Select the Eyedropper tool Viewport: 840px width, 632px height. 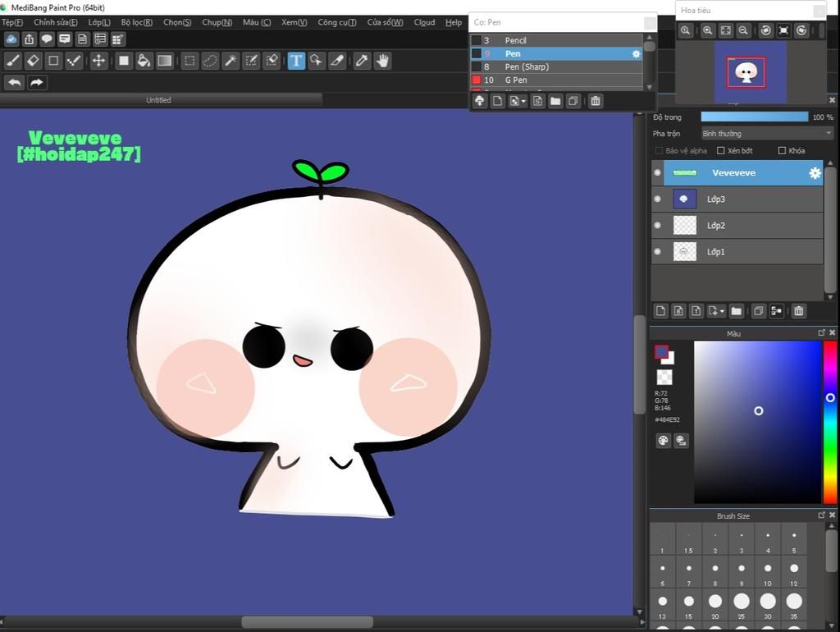click(362, 61)
